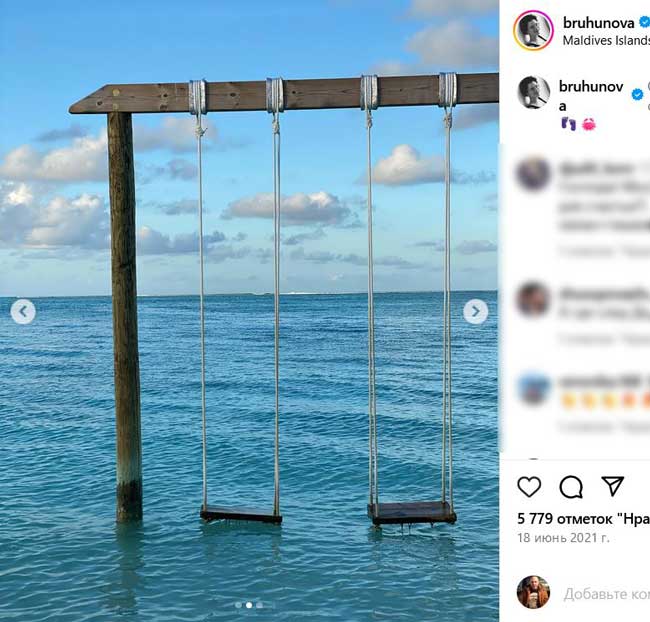Screen dimensions: 650x622
Task: Focus the add comment input field
Action: (606, 594)
